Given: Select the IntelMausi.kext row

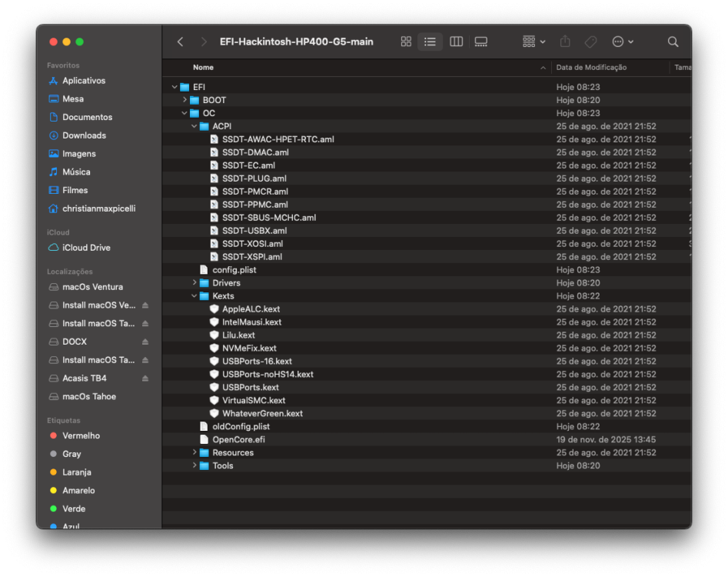Looking at the screenshot, I should pos(427,322).
